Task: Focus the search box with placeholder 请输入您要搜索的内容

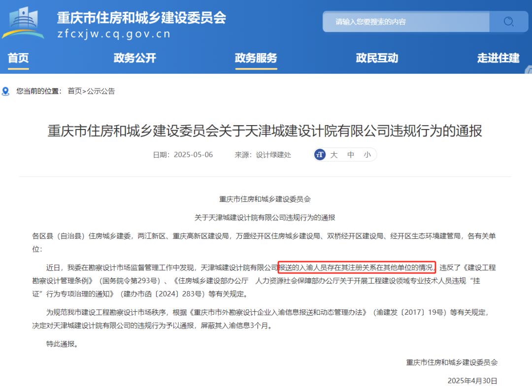Action: click(x=406, y=22)
